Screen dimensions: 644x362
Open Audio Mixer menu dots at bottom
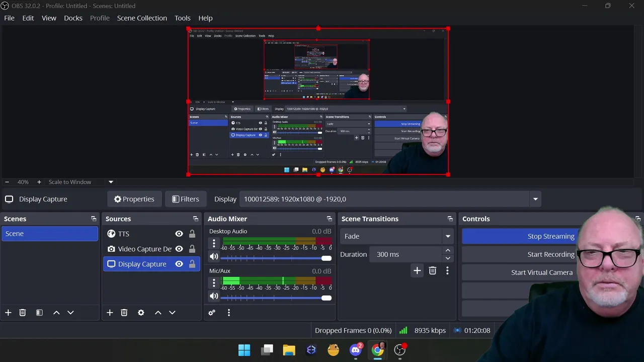(229, 313)
